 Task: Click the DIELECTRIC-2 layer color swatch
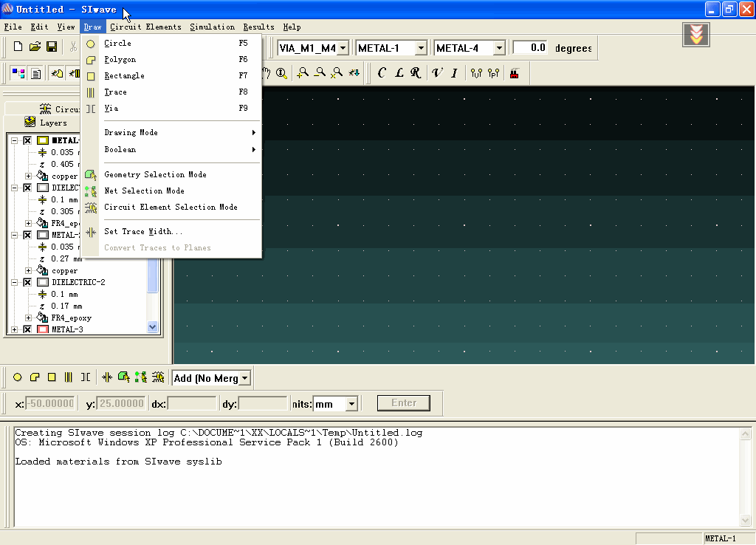tap(43, 282)
